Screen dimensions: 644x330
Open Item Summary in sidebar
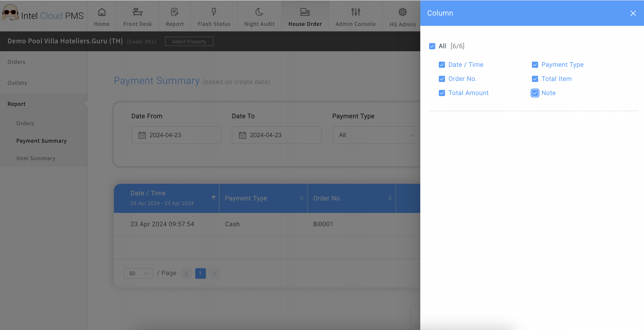(36, 158)
